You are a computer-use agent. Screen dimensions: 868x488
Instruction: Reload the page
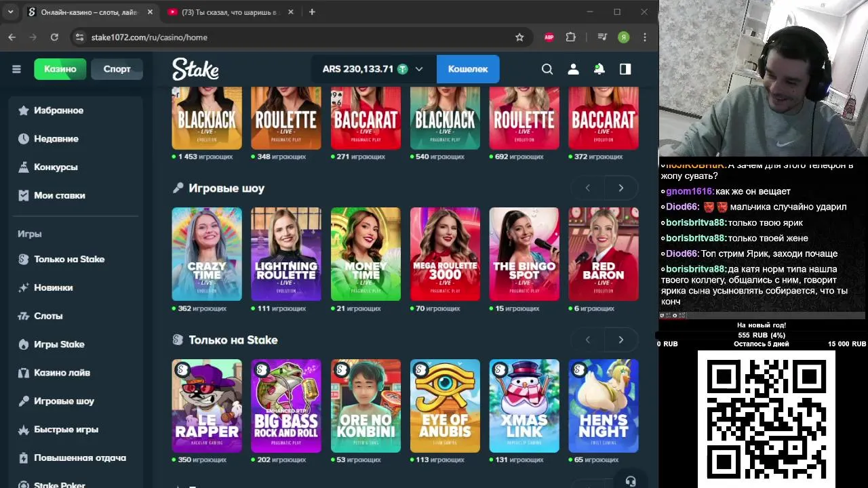pyautogui.click(x=54, y=37)
